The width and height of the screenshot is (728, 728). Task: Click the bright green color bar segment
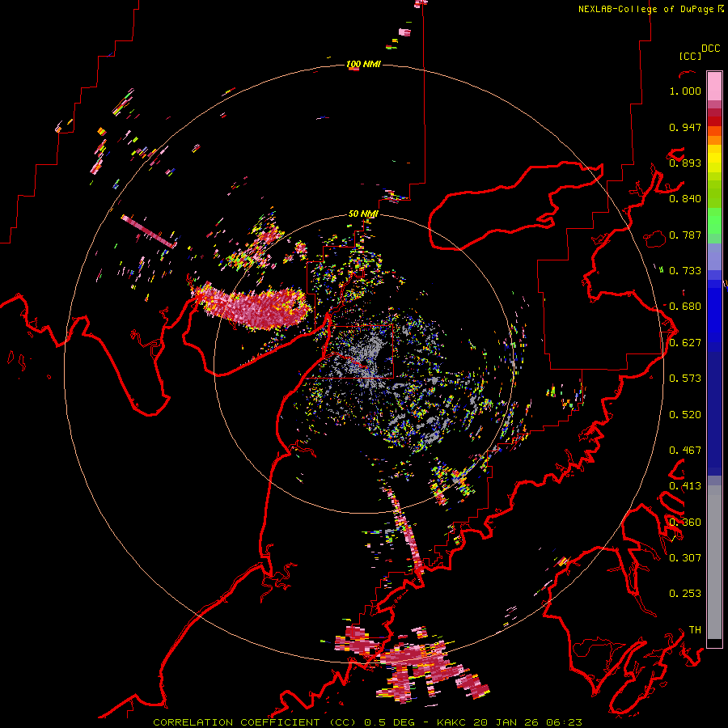pyautogui.click(x=714, y=221)
